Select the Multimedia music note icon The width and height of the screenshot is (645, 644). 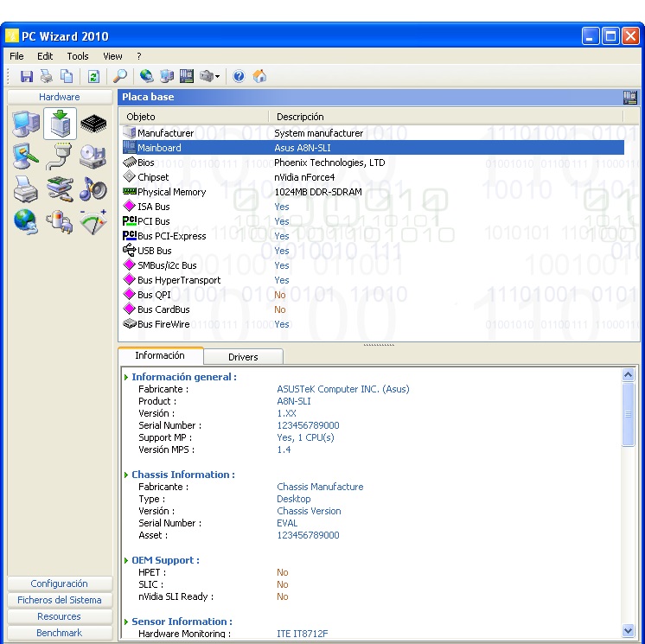point(93,190)
